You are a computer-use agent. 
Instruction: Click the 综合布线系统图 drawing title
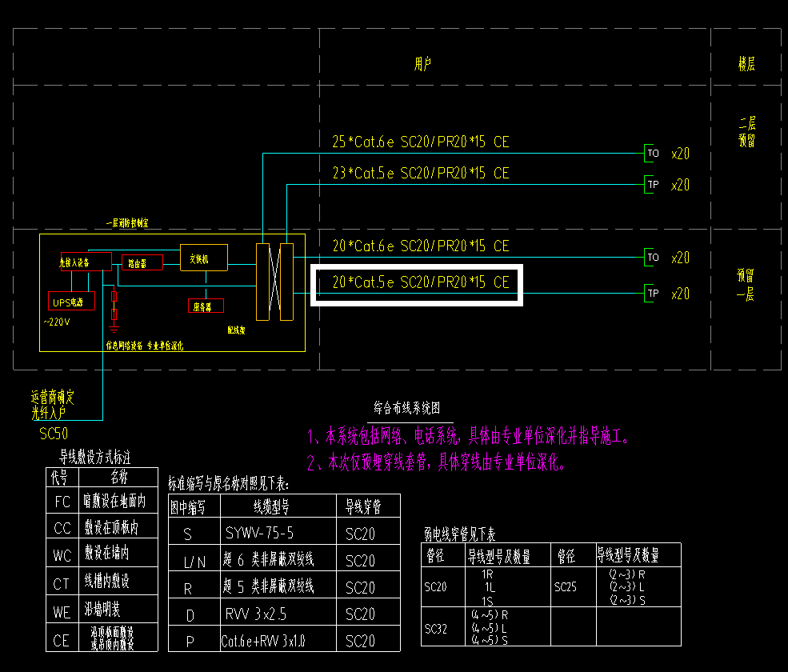click(407, 408)
